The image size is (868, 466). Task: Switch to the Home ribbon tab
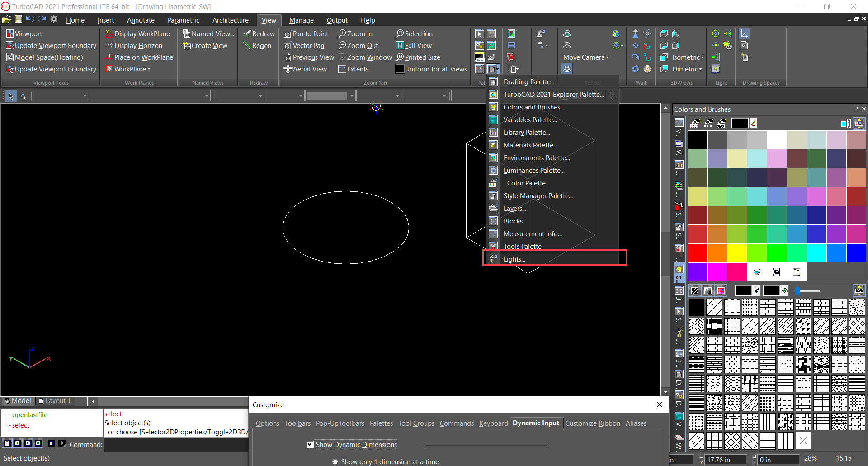click(75, 20)
